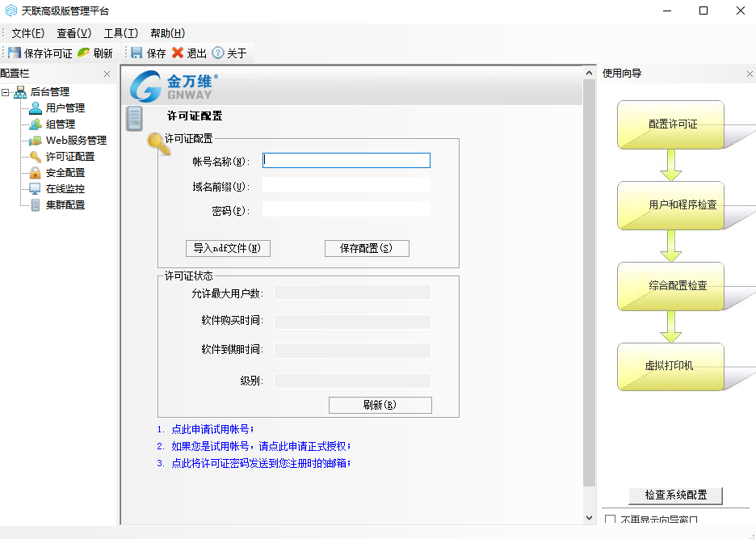This screenshot has width=756, height=539.
Task: Select the 集群配置 server icon
Action: [36, 205]
